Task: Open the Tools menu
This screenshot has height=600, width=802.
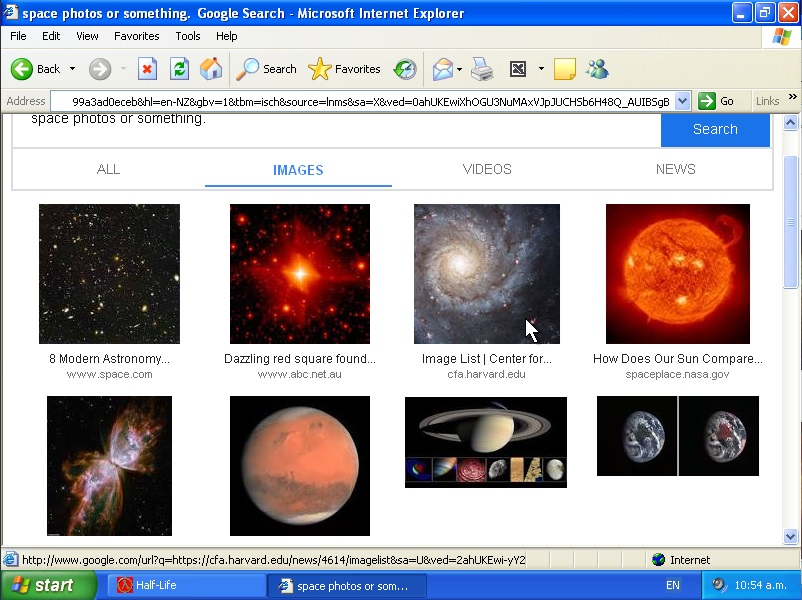Action: [x=188, y=36]
